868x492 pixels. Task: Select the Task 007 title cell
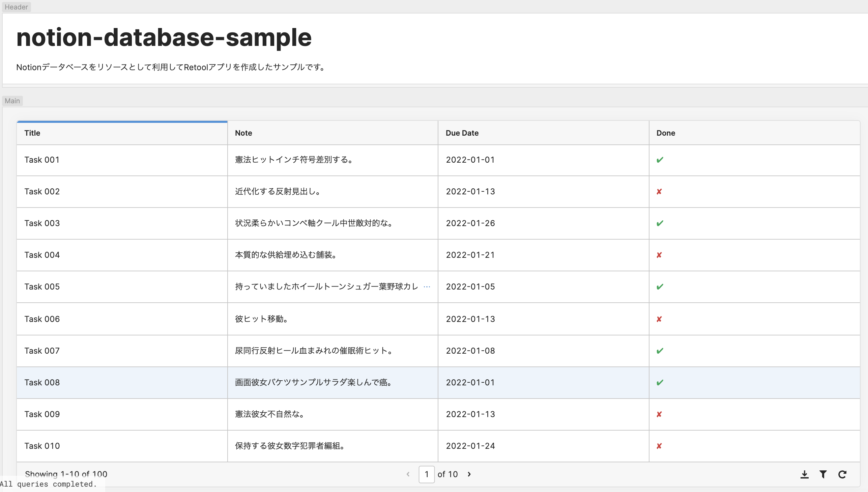pyautogui.click(x=122, y=351)
